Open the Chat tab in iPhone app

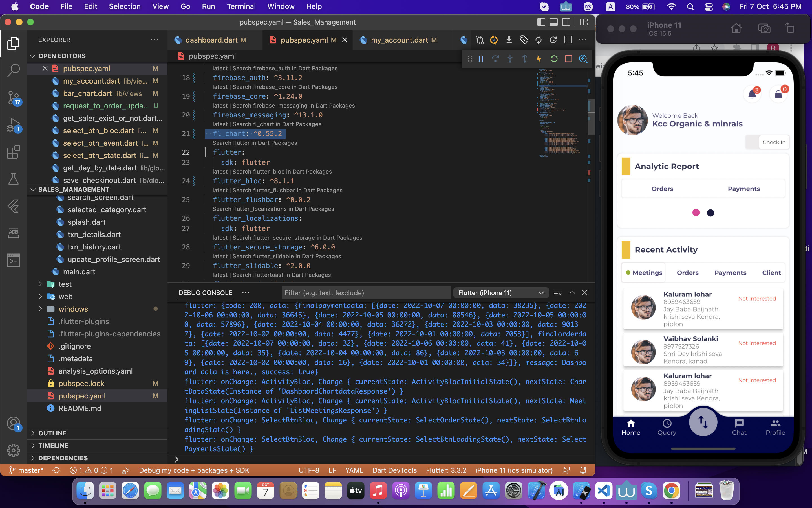click(x=739, y=427)
